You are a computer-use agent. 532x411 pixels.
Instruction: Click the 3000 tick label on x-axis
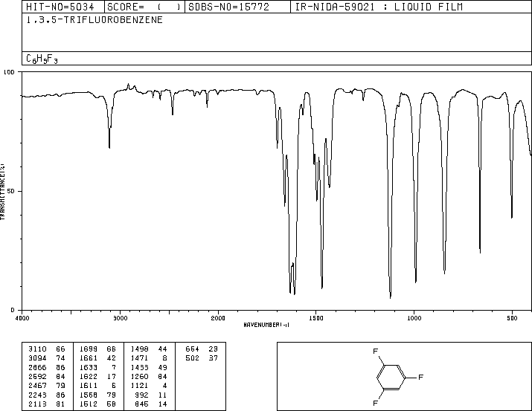(x=120, y=318)
